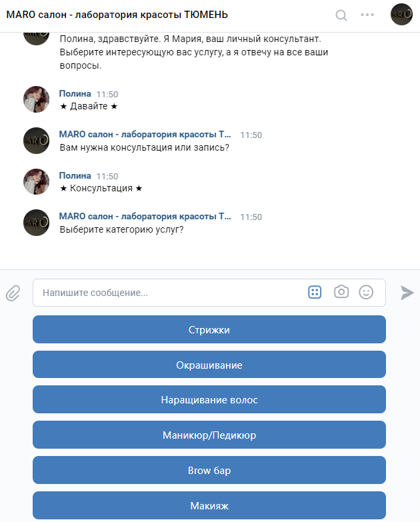Select the Маникюр/Педикюр option

(x=209, y=435)
